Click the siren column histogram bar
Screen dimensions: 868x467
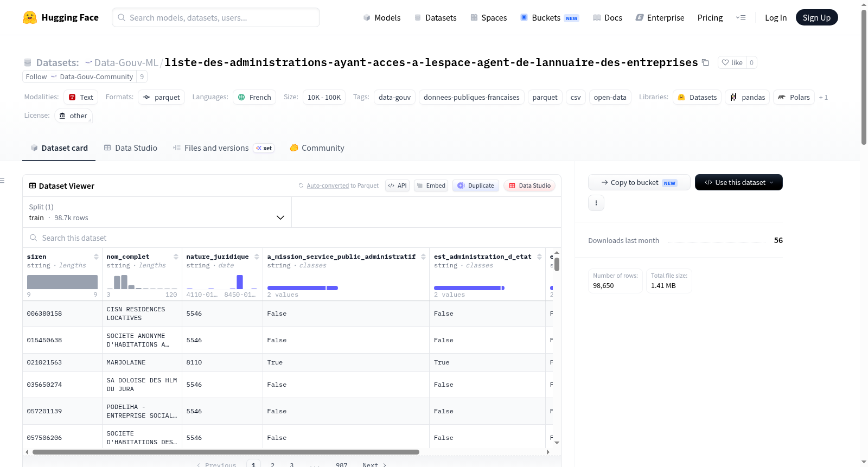click(62, 282)
